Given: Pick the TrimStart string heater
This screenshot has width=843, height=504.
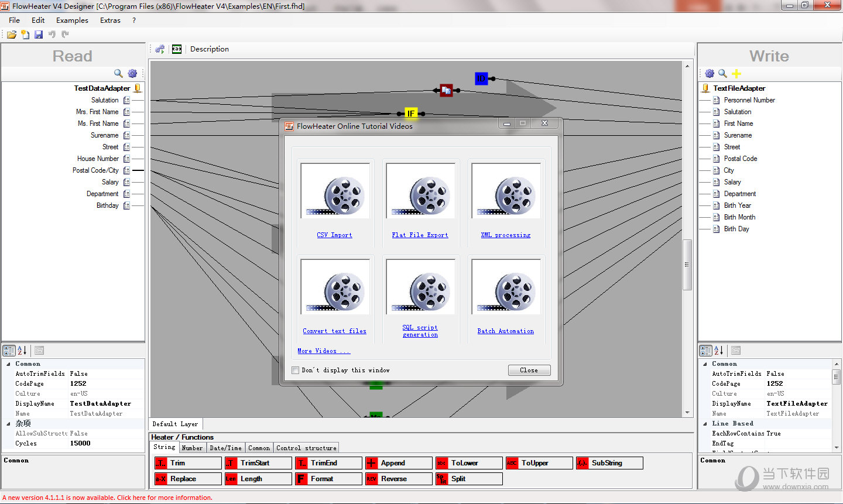Looking at the screenshot, I should tap(258, 463).
